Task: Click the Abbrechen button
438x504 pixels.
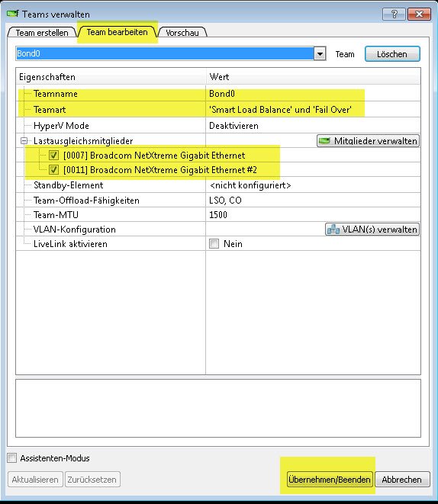Action: click(401, 480)
